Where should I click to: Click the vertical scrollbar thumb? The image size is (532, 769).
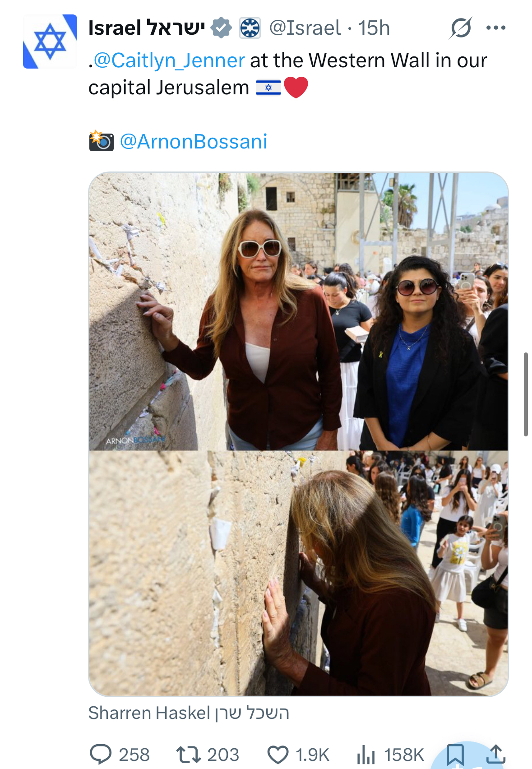click(526, 394)
